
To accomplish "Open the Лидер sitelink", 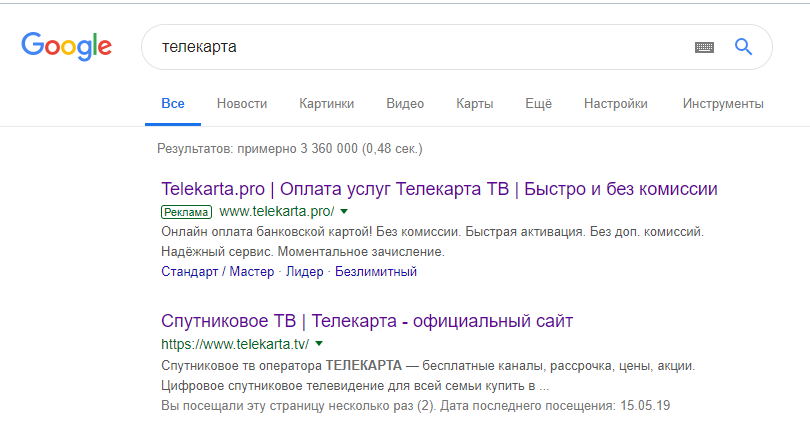I will (305, 271).
